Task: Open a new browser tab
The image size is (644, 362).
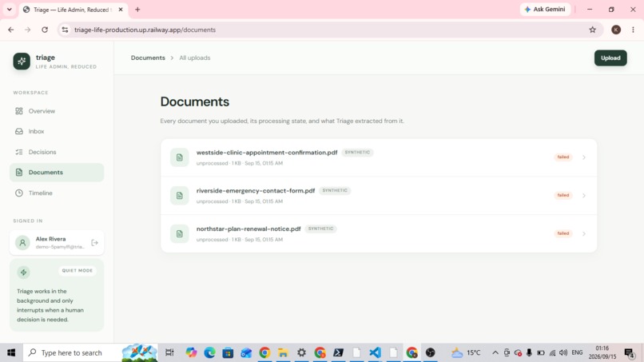Action: point(137,10)
